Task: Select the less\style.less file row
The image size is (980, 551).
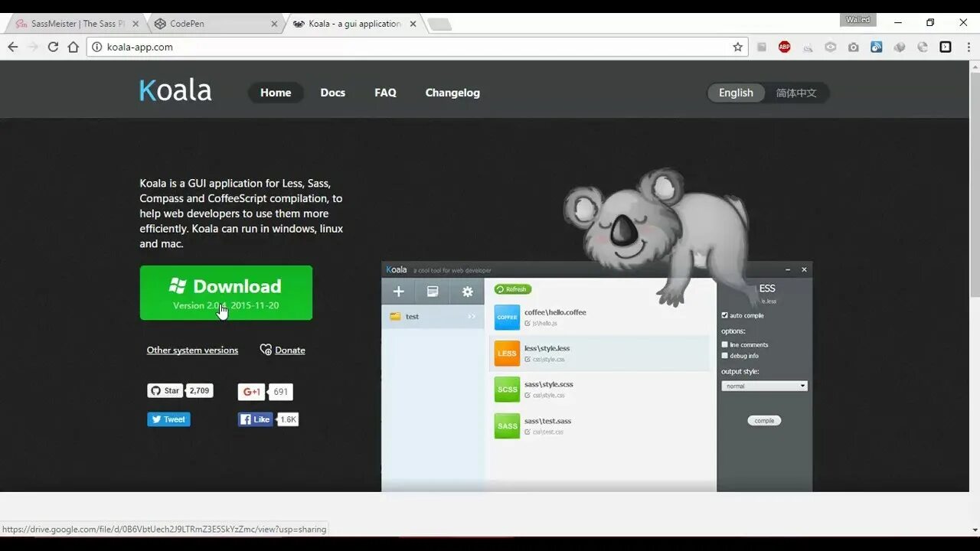Action: [x=599, y=354]
